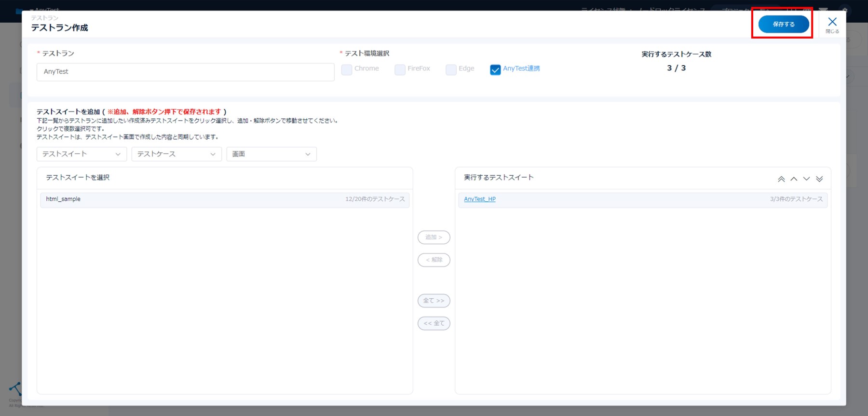Image resolution: width=868 pixels, height=416 pixels.
Task: Close the test run creation dialog
Action: click(x=832, y=24)
